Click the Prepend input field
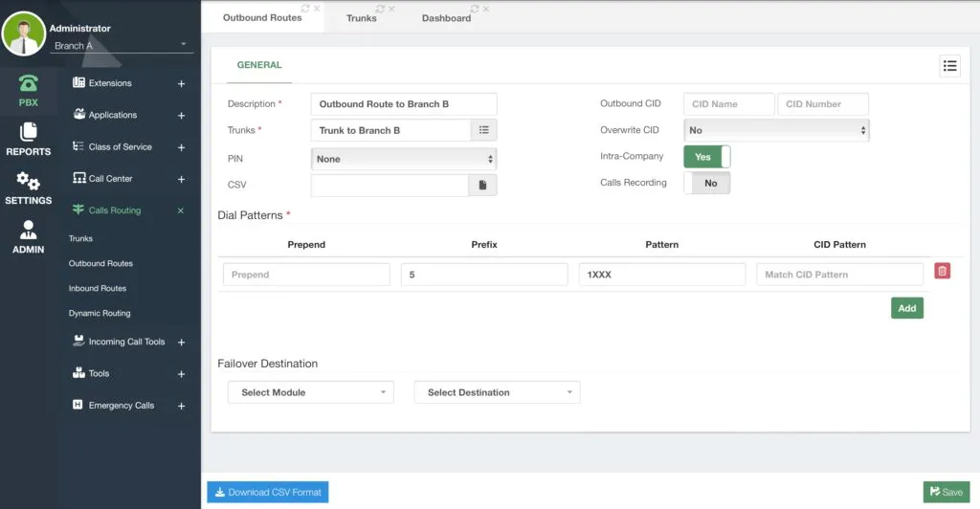Screen dimensions: 980x509 [x=306, y=275]
